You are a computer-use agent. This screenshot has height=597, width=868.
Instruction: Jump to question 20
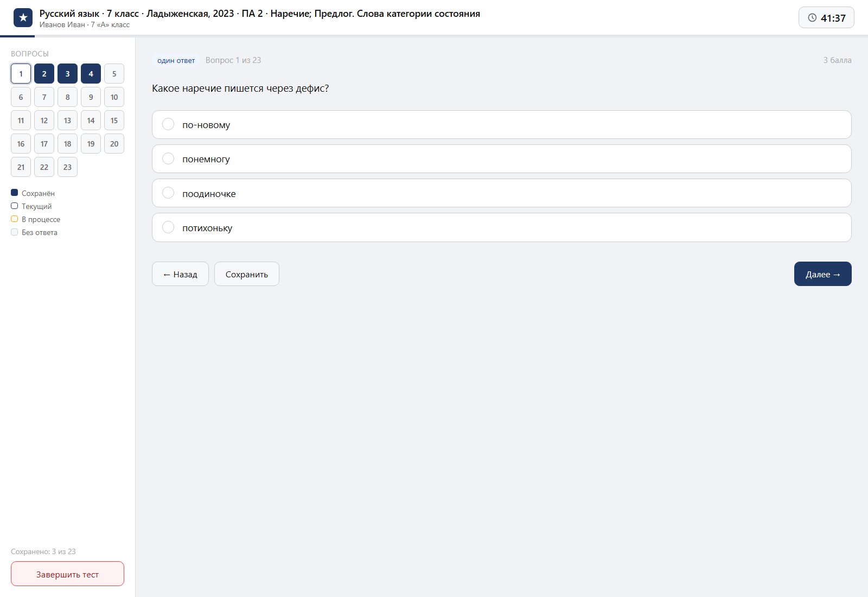114,144
